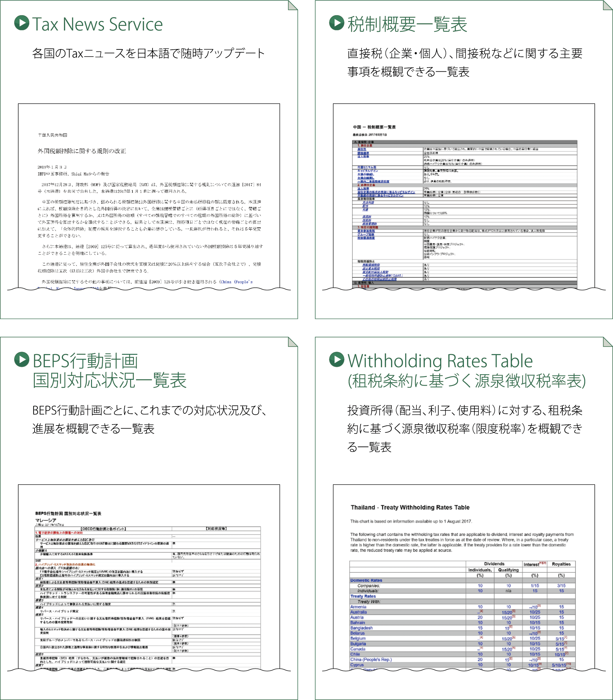Click the play icon beside Tax News Service
This screenshot has width=613, height=700.
pyautogui.click(x=22, y=23)
